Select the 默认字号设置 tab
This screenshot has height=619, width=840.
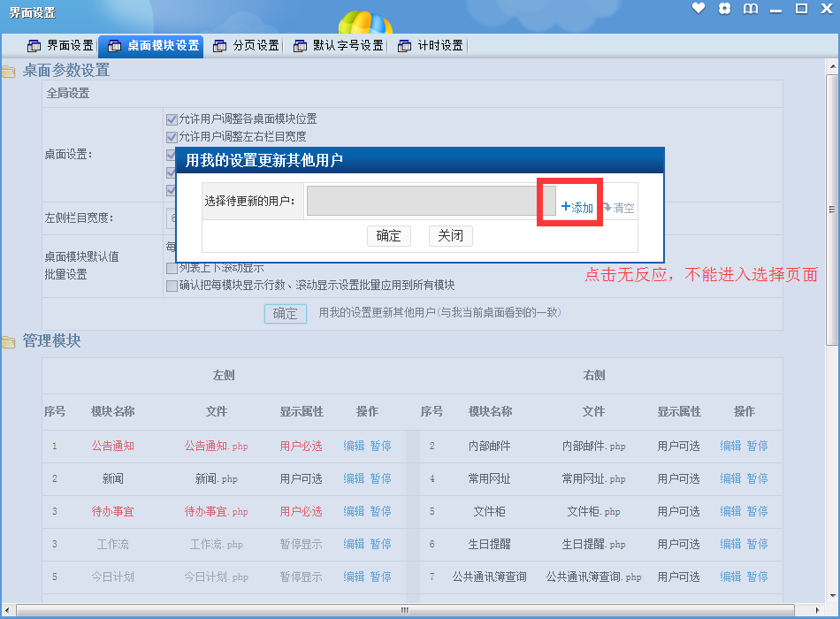coord(338,46)
